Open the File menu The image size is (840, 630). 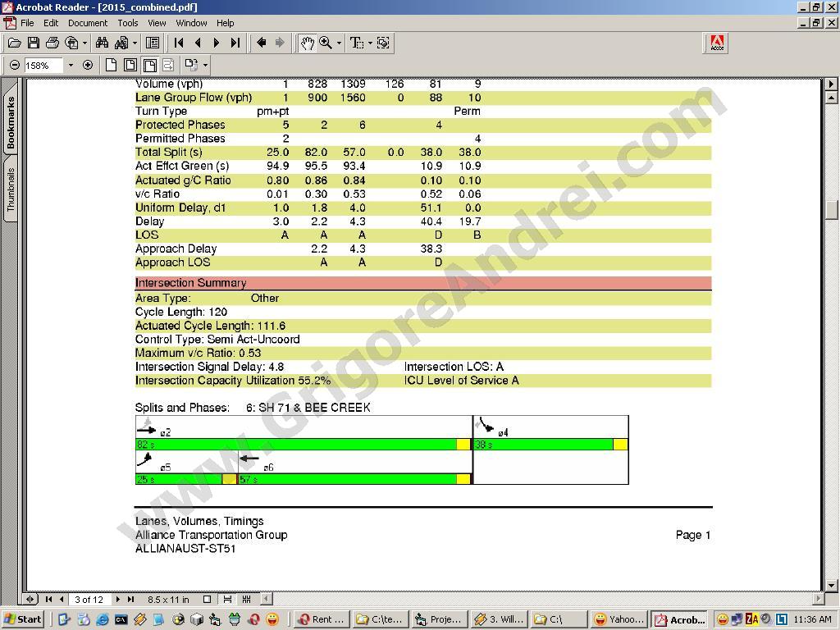[27, 23]
